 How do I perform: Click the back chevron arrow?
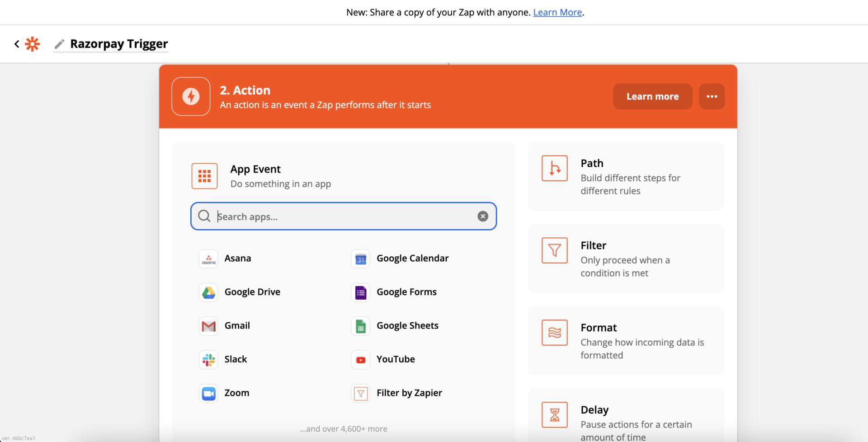[17, 44]
